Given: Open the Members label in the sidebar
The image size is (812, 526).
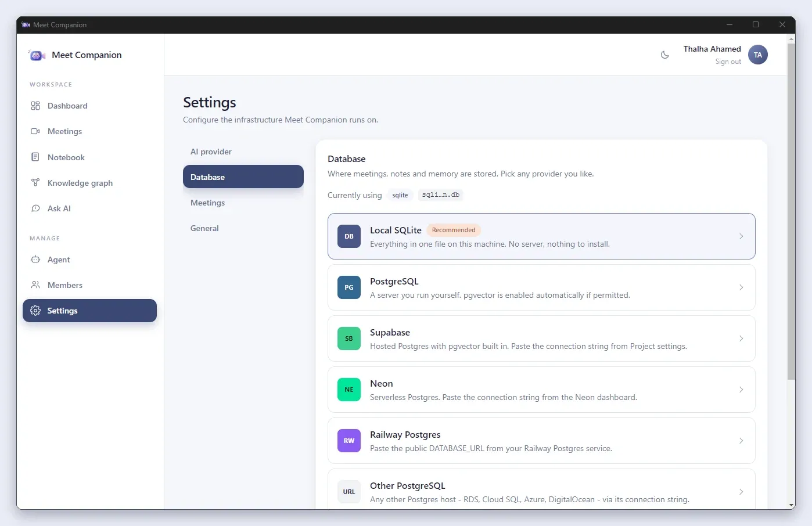Looking at the screenshot, I should coord(65,285).
